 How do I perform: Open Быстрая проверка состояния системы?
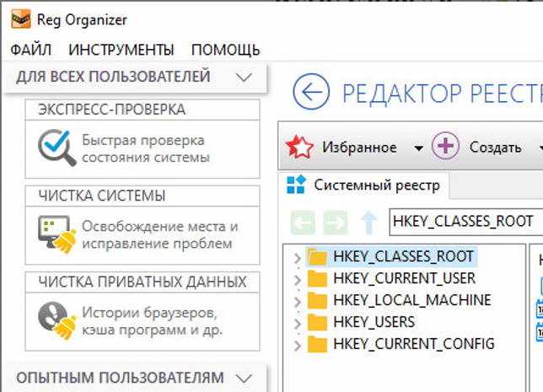(x=146, y=149)
